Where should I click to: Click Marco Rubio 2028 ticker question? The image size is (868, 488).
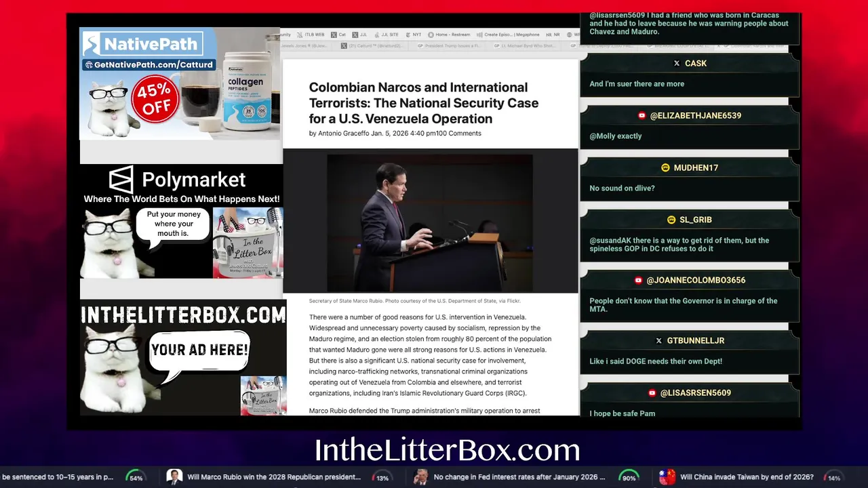pyautogui.click(x=274, y=477)
